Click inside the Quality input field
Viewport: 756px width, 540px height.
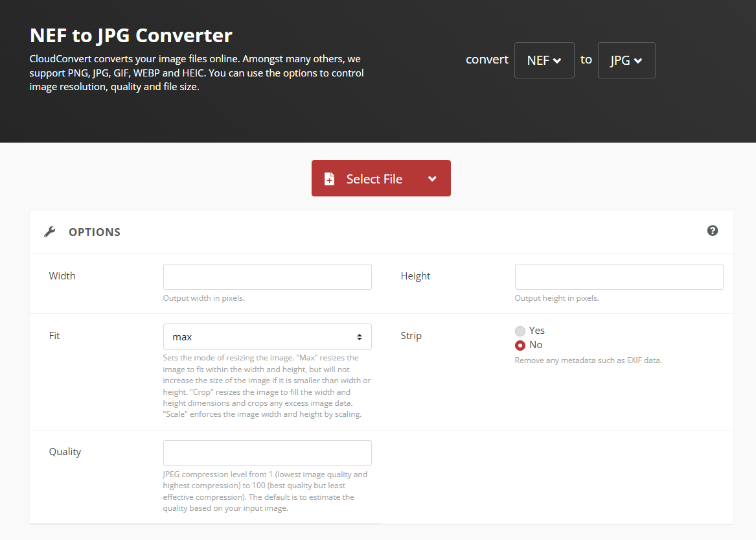tap(267, 452)
